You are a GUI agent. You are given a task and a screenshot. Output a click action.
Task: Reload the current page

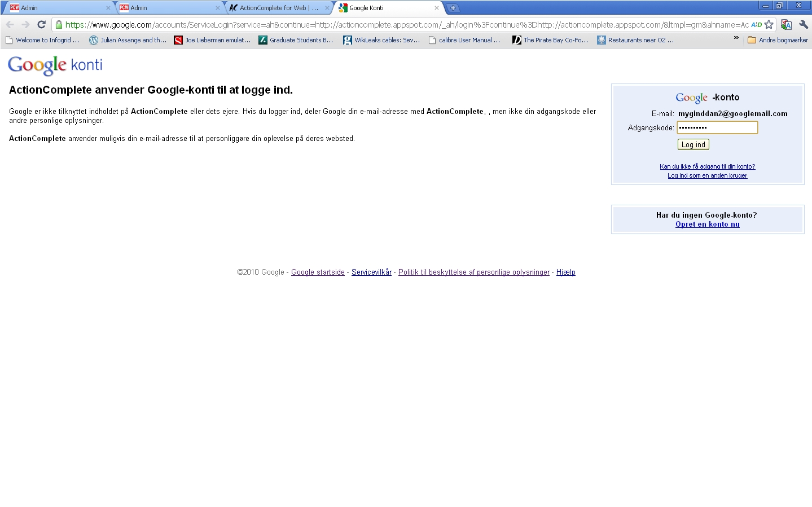[41, 25]
